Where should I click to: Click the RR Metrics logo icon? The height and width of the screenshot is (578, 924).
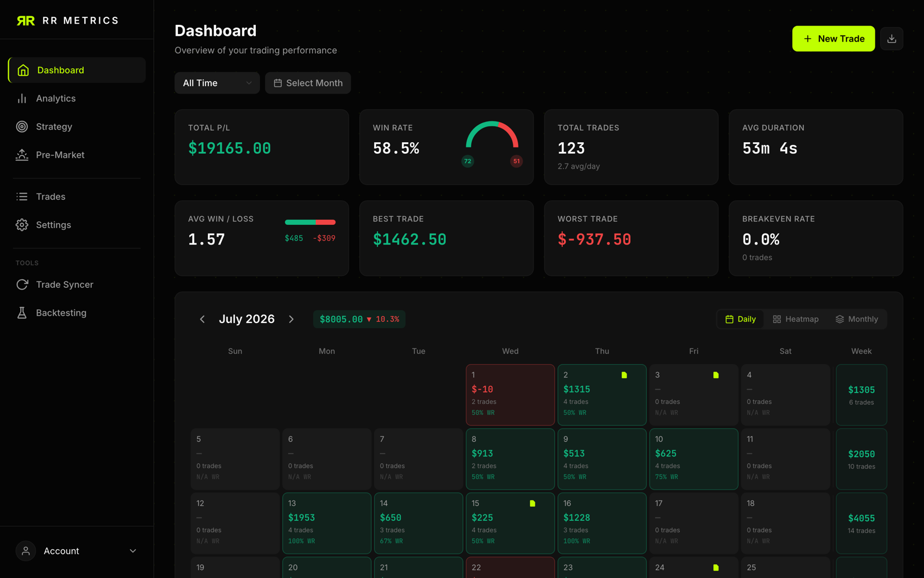click(x=26, y=21)
